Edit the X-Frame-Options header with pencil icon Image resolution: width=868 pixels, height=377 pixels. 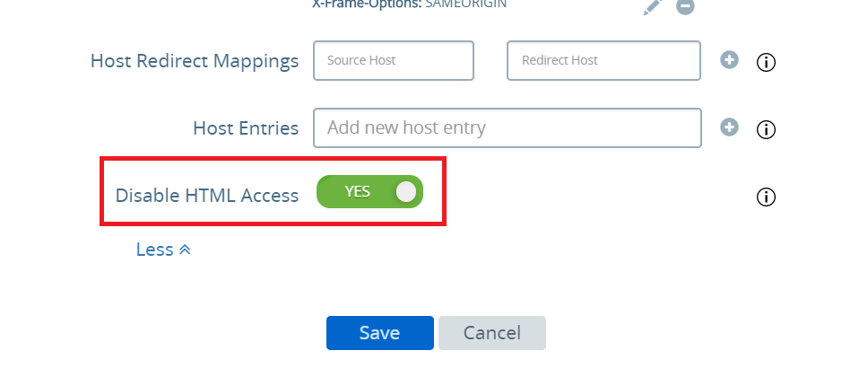(653, 6)
